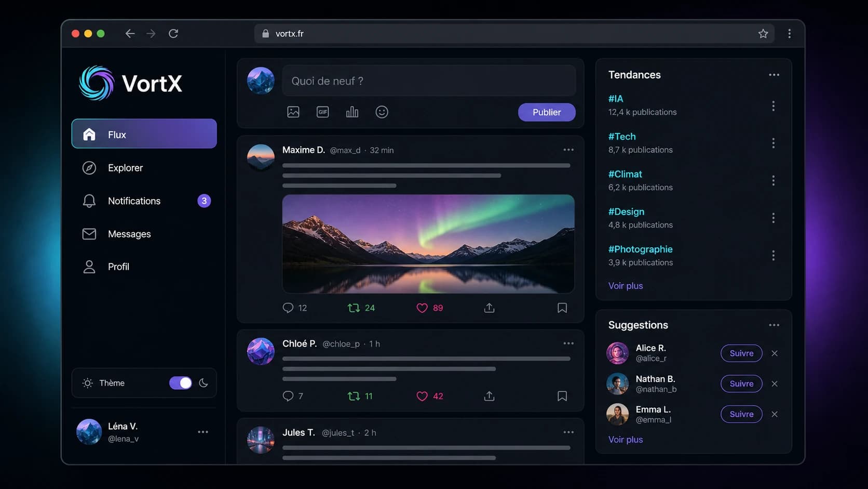Reload the vortx.fr page
The height and width of the screenshot is (489, 868).
pos(173,33)
